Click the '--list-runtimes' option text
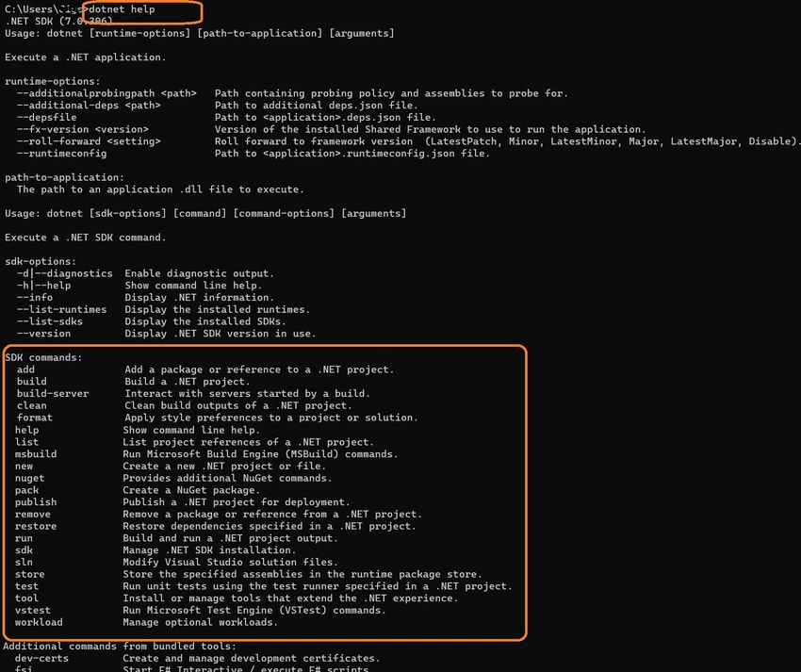Screen dimensions: 801x672 62,309
